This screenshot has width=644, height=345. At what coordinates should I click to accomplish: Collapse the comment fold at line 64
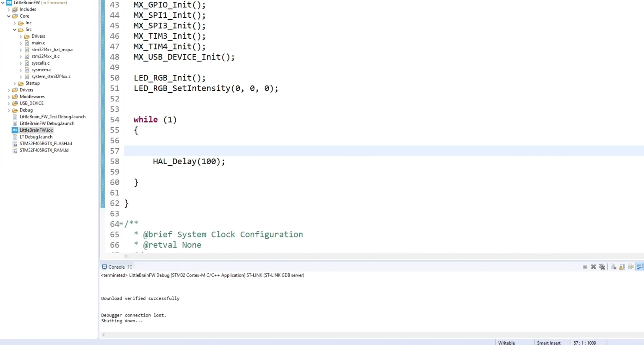[121, 224]
